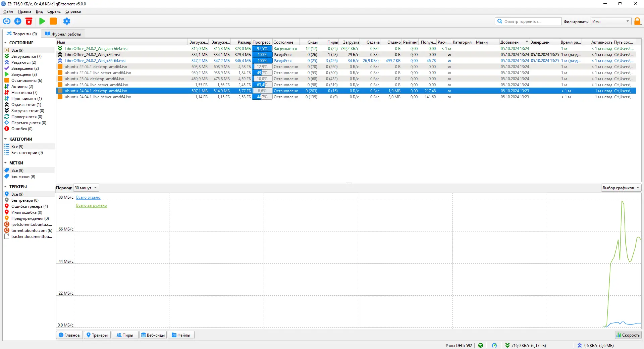Filter by Отдача стоит (1) status
This screenshot has height=349, width=644.
tap(29, 105)
